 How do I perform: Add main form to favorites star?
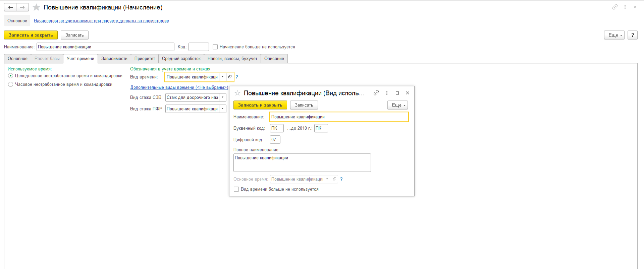pos(36,7)
